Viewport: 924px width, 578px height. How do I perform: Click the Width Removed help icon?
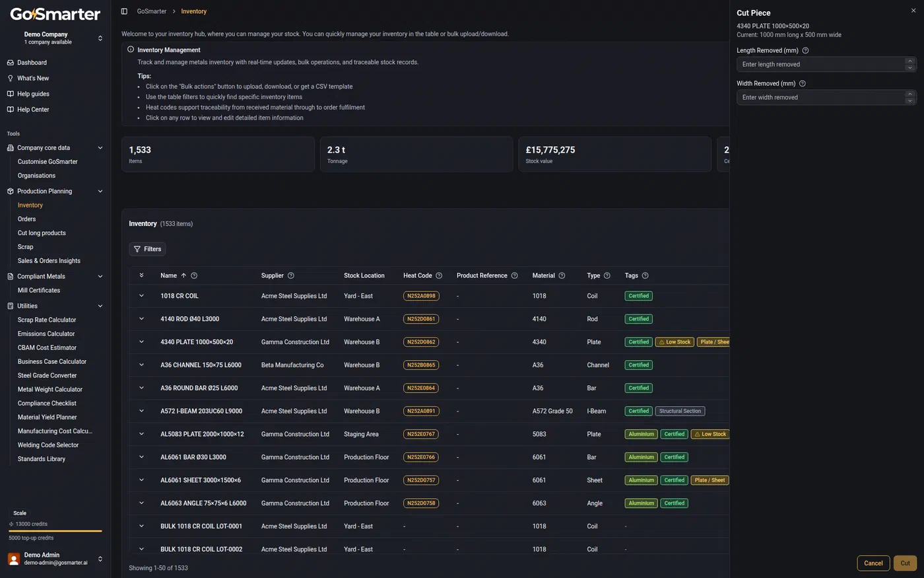pyautogui.click(x=803, y=83)
